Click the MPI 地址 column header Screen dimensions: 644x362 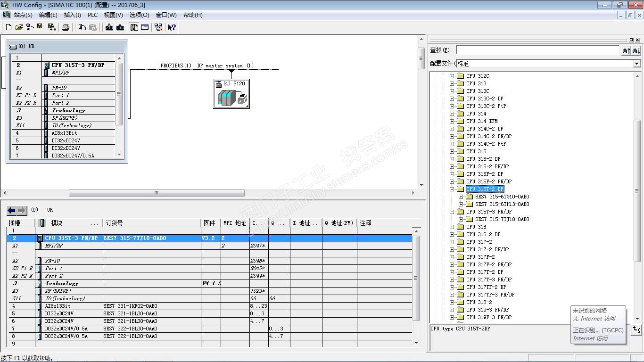tap(235, 223)
